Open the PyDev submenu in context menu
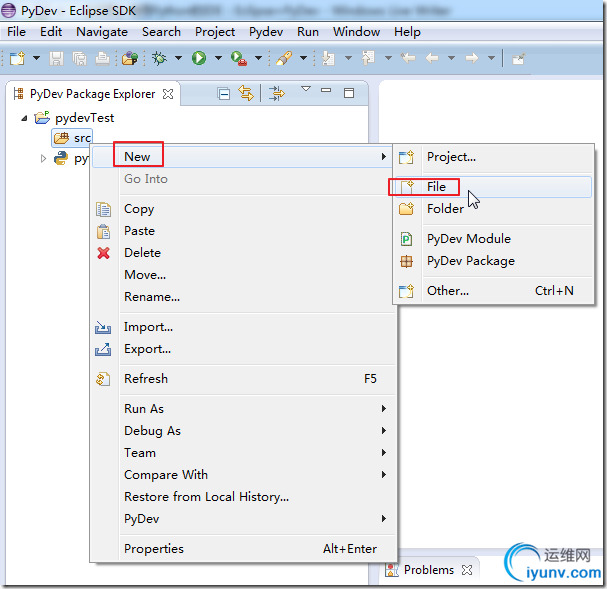607x589 pixels. pyautogui.click(x=242, y=519)
